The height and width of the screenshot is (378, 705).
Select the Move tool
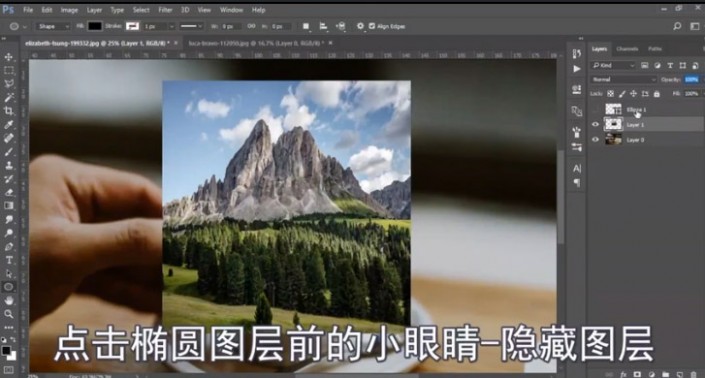[x=9, y=57]
